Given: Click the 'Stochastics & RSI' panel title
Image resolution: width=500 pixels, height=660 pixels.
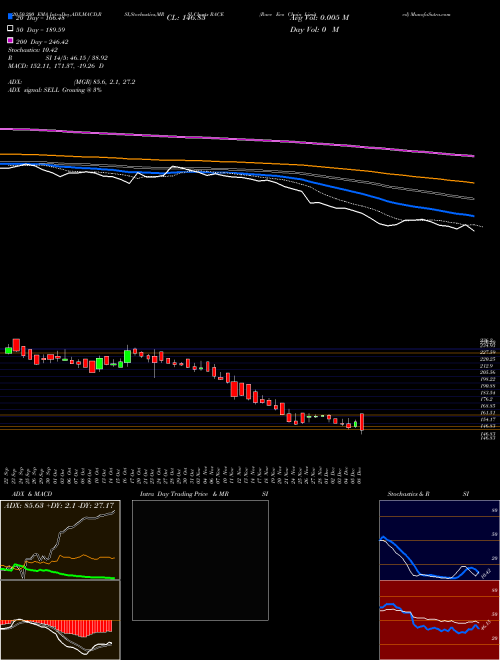Looking at the screenshot, I should 428,494.
